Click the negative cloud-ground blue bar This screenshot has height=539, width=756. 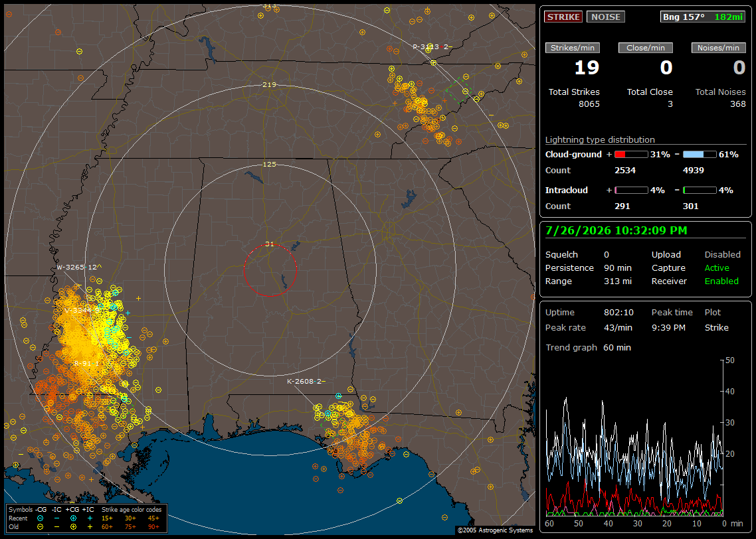tap(700, 154)
